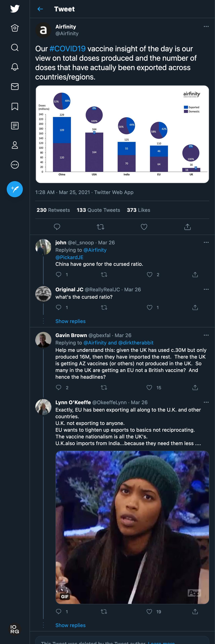
Task: Go back using the arrow
Action: point(40,9)
